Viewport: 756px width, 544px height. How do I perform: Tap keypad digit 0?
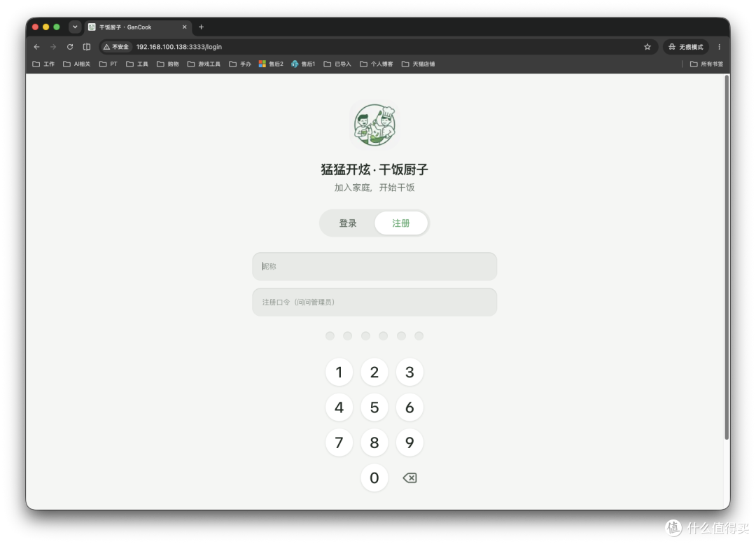coord(374,477)
